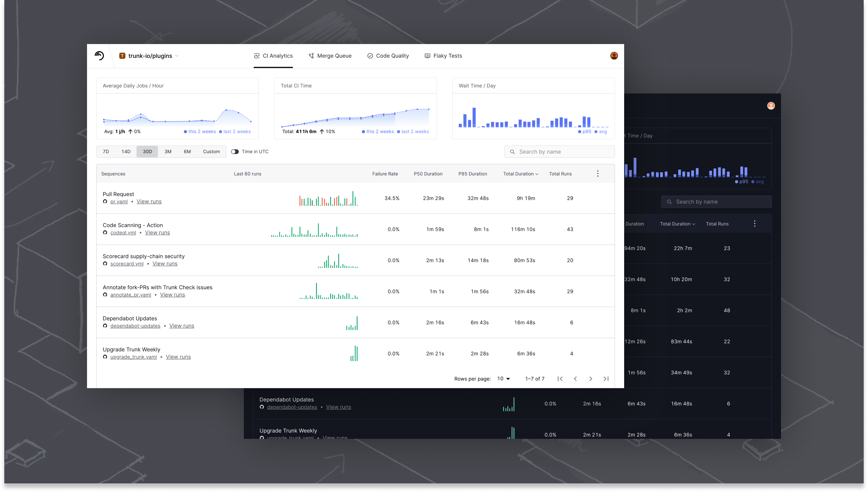Select the Custom time range
The image size is (868, 492).
pos(212,152)
